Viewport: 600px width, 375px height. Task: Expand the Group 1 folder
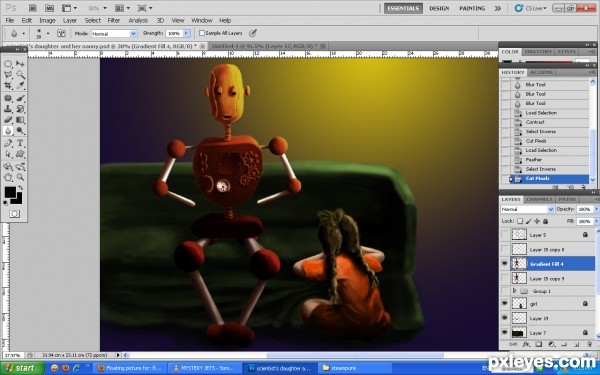point(514,291)
